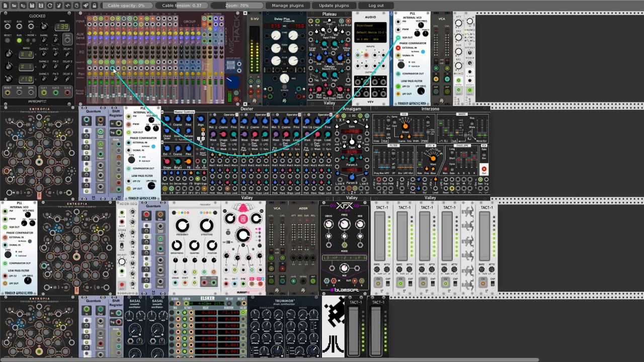
Task: Click the STRUCTURE knob on the resonator
Action: coord(207,226)
